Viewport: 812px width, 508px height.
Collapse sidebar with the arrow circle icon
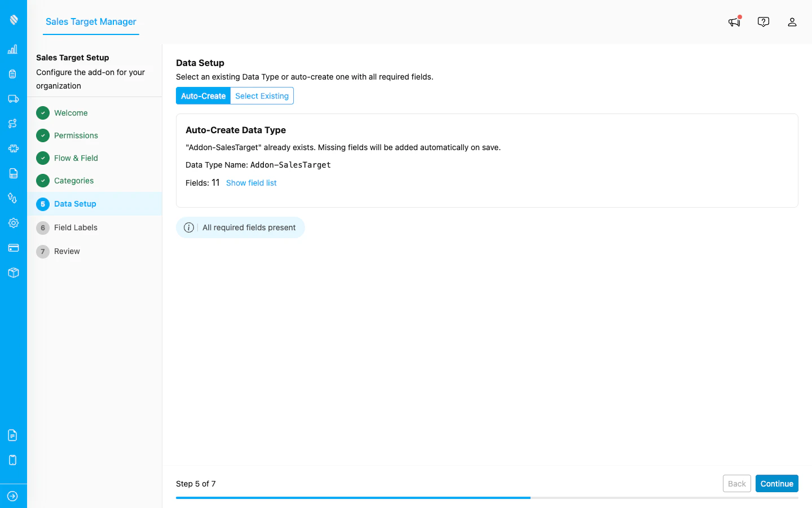pyautogui.click(x=13, y=496)
